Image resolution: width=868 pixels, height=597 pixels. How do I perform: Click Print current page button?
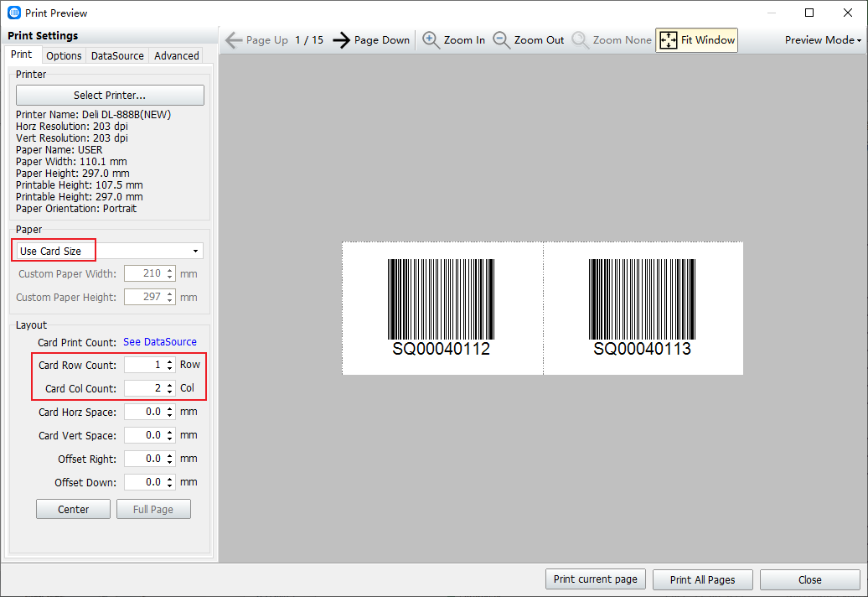(595, 579)
